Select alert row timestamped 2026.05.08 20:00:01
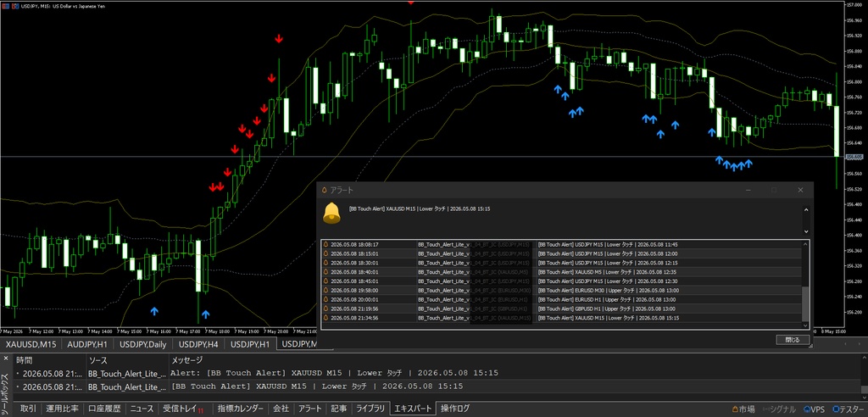 (x=561, y=299)
